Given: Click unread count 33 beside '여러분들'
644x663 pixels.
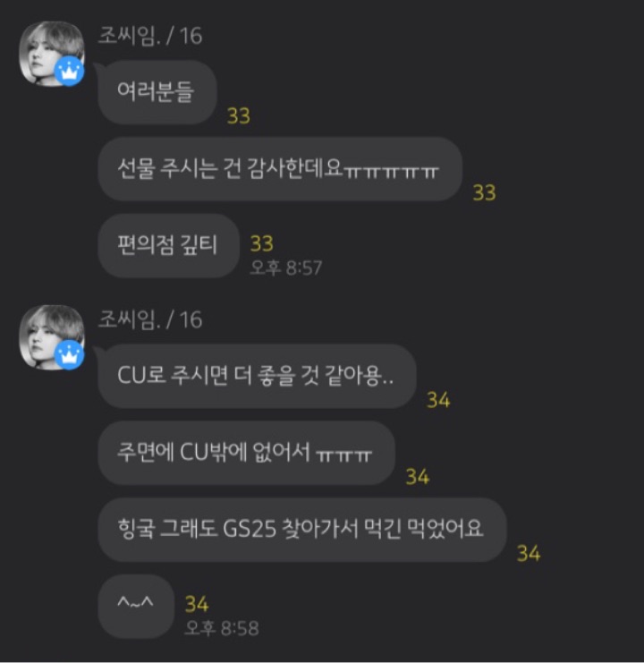Looking at the screenshot, I should click(x=239, y=115).
